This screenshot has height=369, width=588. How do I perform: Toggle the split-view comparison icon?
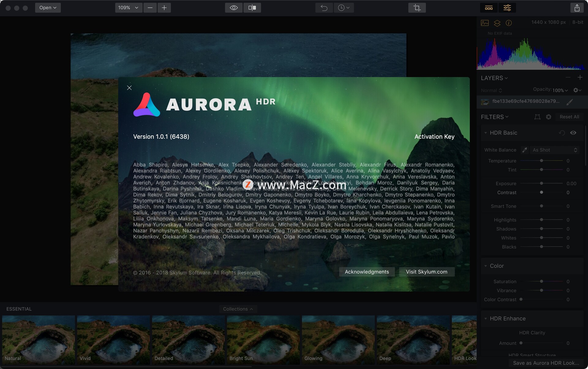[253, 8]
